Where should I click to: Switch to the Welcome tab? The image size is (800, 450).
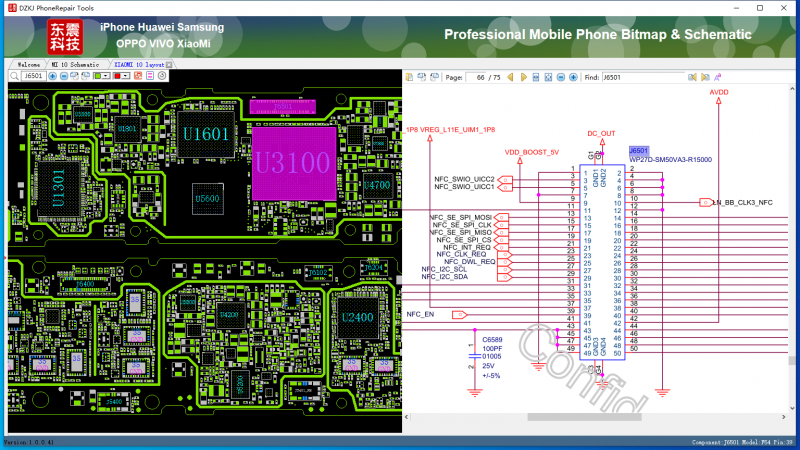28,65
